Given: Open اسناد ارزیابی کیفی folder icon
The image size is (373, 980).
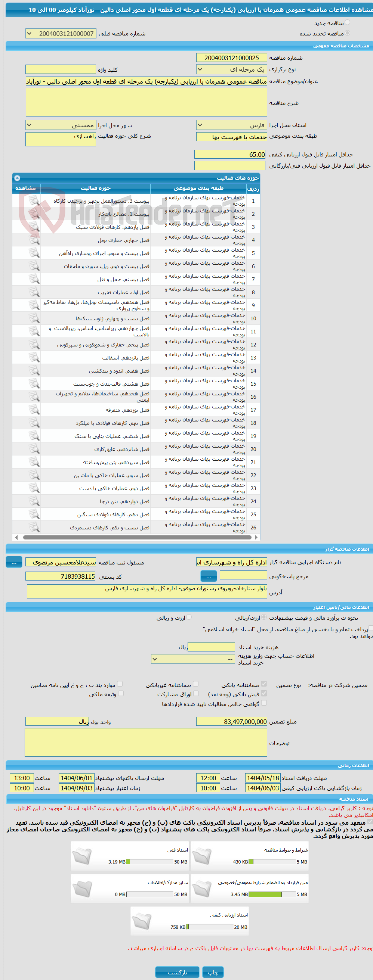Looking at the screenshot, I should [141, 921].
